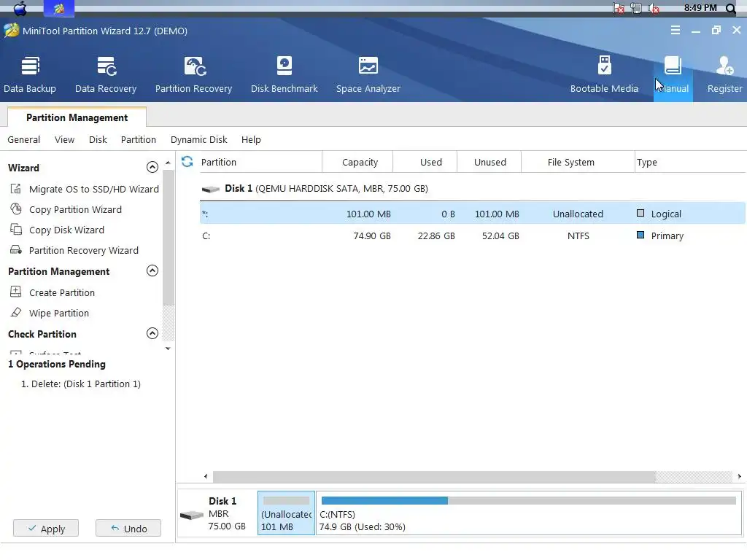
Task: Click C: usage bar in disk map
Action: tap(529, 500)
